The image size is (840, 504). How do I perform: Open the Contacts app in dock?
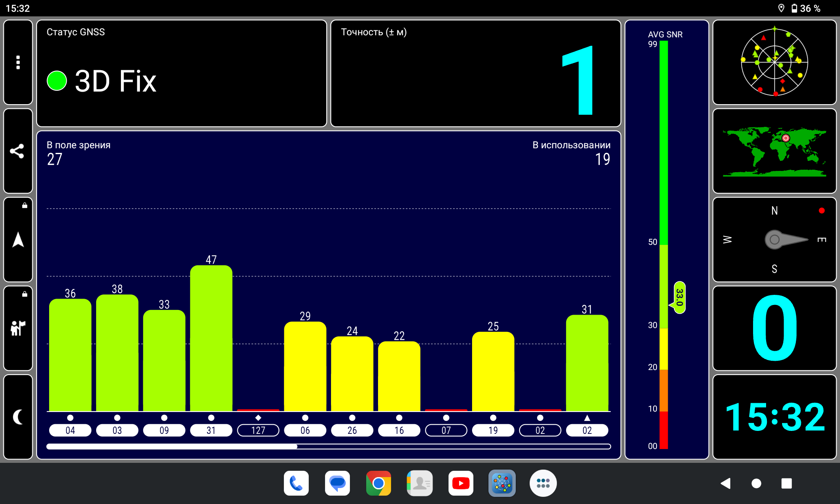point(420,483)
